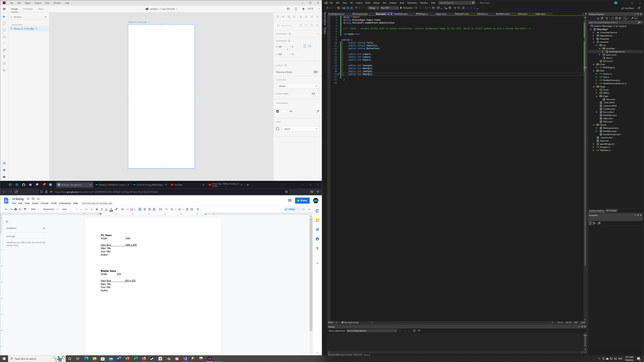The height and width of the screenshot is (362, 644).
Task: Click the Bold button in Google Docs
Action: click(x=97, y=209)
